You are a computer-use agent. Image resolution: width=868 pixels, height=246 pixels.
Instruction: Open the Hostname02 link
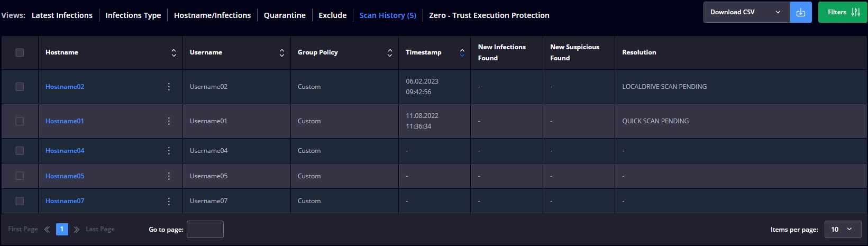click(x=65, y=87)
